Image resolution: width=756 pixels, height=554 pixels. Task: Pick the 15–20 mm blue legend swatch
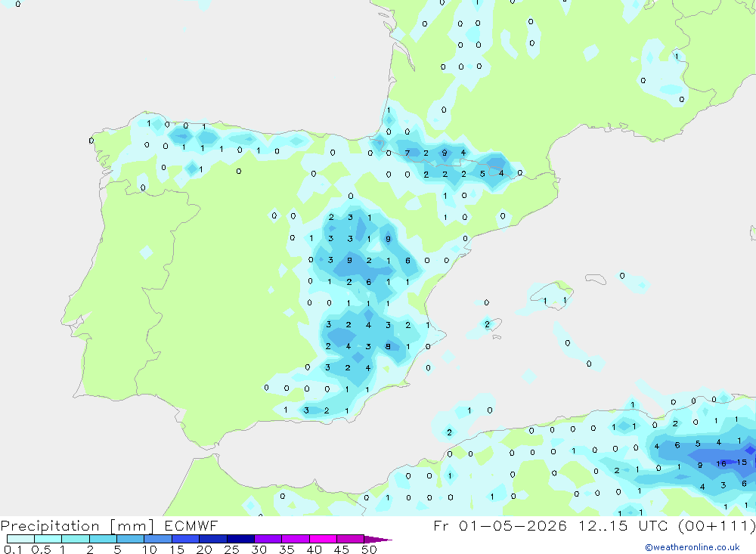(x=185, y=539)
